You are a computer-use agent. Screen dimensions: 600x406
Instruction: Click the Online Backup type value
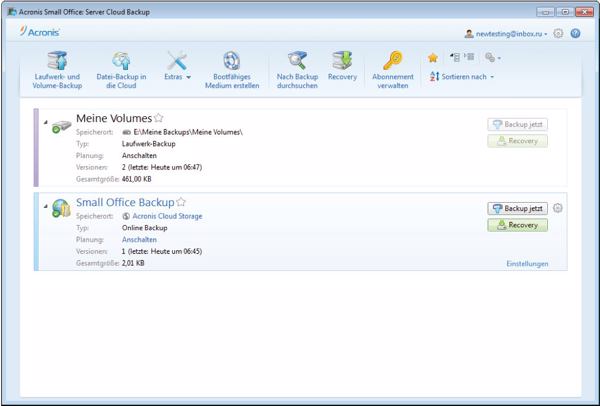point(145,228)
